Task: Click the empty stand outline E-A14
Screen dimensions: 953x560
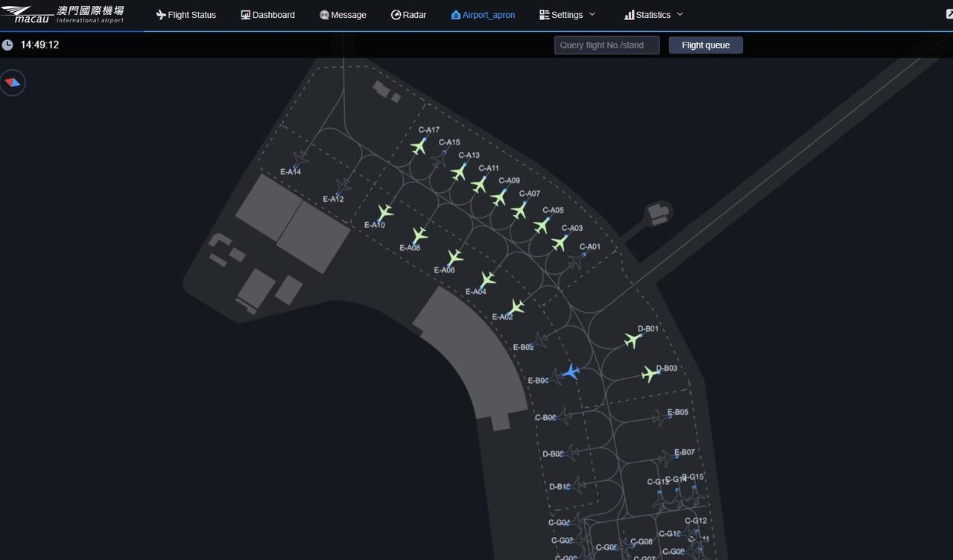Action: pos(300,159)
